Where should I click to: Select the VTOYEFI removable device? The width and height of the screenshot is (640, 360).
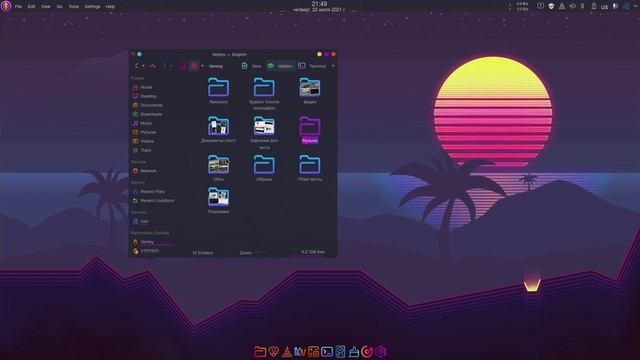pyautogui.click(x=146, y=251)
